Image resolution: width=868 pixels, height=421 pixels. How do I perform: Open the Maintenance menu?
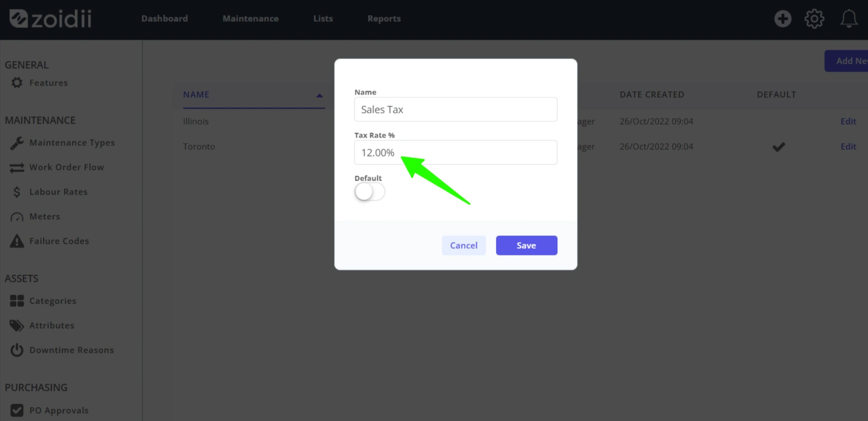coord(250,18)
